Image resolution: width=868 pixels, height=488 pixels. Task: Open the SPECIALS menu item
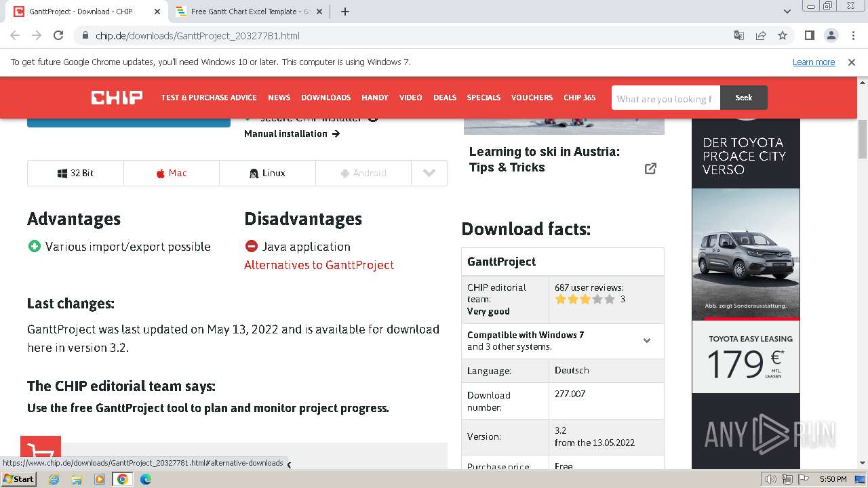click(x=484, y=98)
